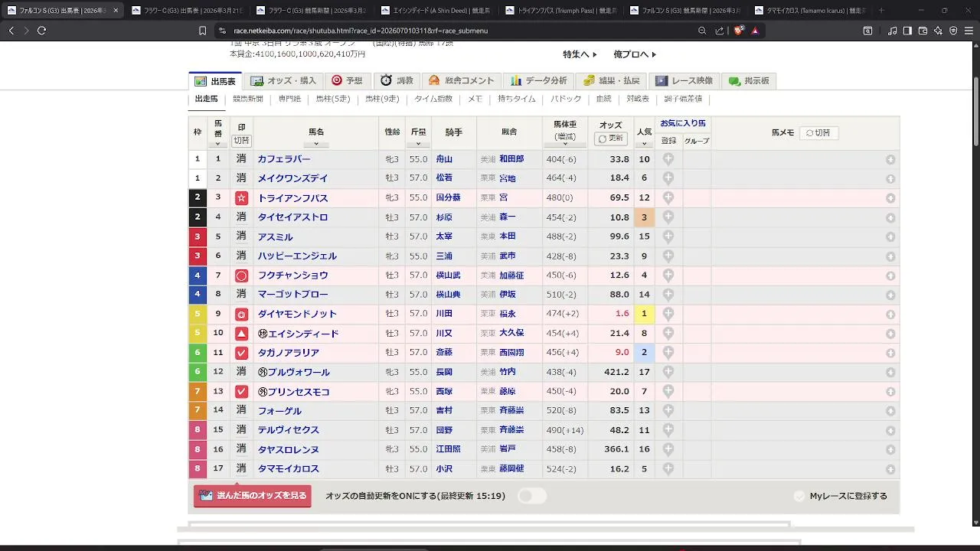
Task: Open the Leo AI sparkle icon
Action: (938, 31)
